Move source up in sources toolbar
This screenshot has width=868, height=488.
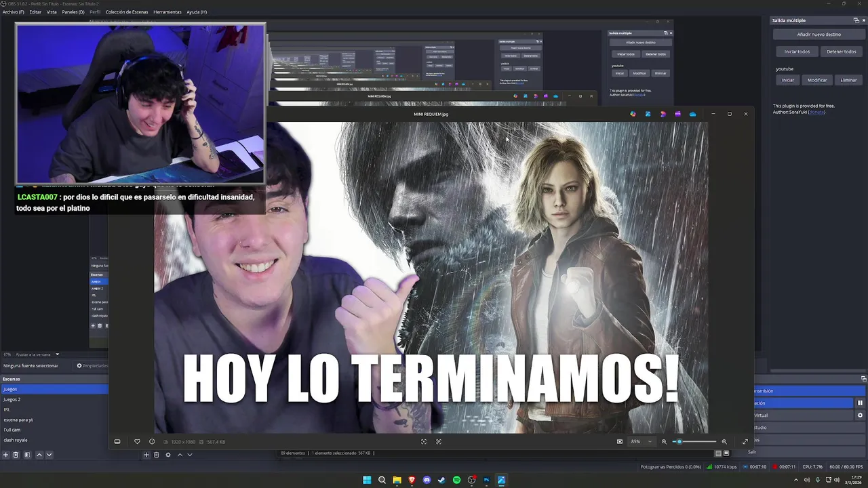[x=180, y=455]
